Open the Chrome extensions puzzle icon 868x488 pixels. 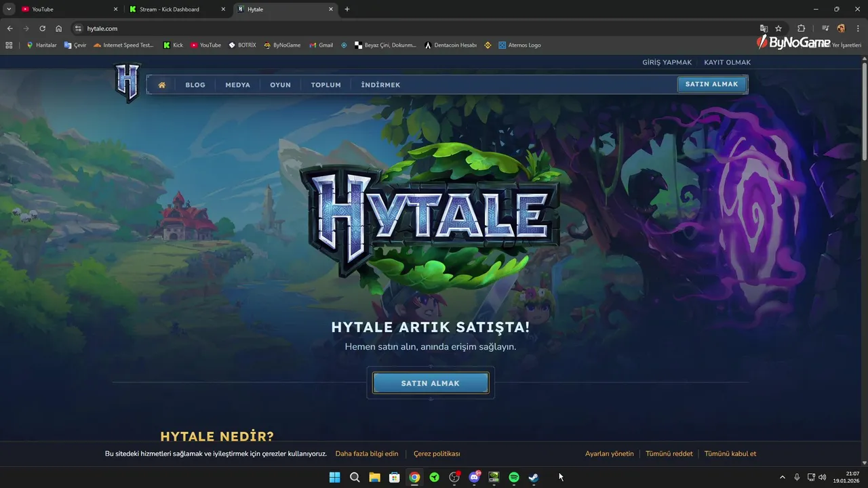pyautogui.click(x=802, y=28)
